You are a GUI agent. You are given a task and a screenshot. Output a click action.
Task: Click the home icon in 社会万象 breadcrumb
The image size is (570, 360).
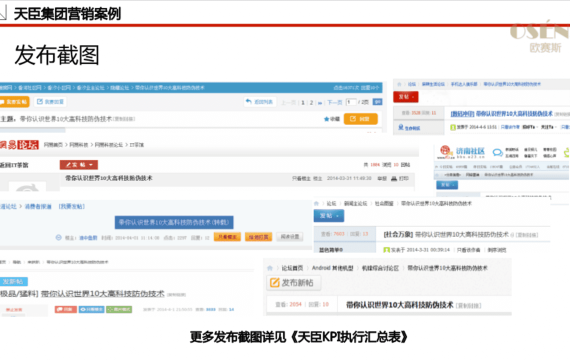(316, 203)
